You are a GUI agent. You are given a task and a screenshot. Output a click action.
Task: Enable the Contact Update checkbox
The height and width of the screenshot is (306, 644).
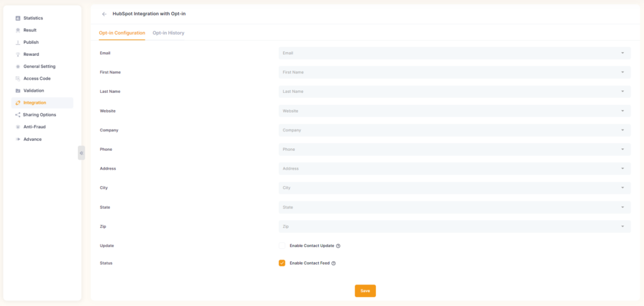click(282, 246)
